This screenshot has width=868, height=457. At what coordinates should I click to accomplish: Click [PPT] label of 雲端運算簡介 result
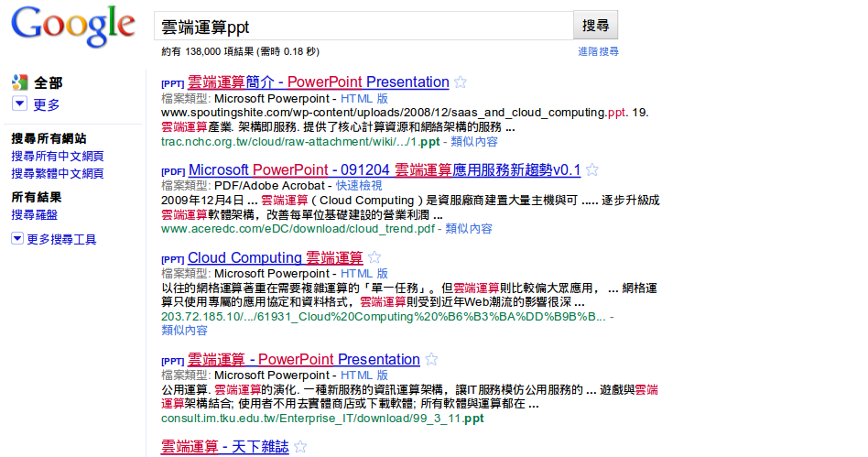173,84
